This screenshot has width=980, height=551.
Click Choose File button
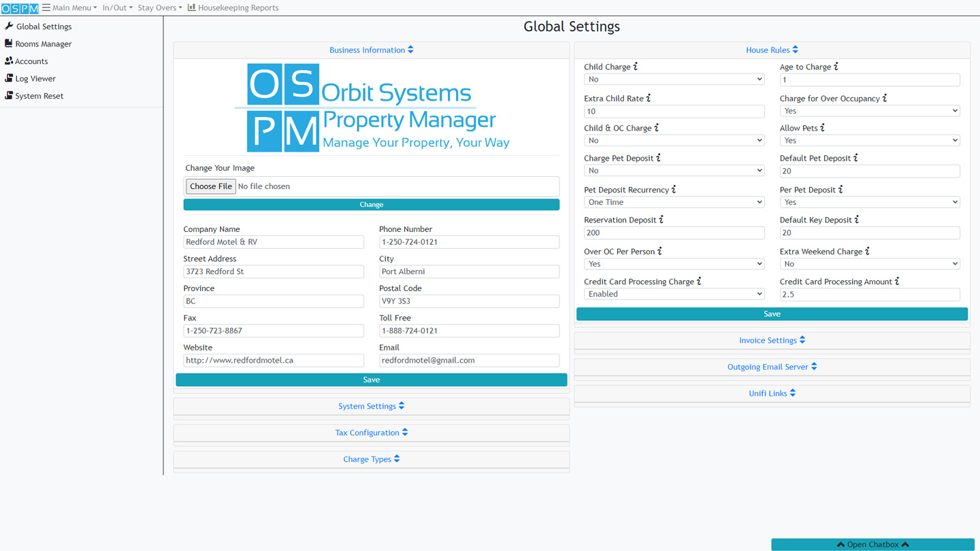(x=211, y=186)
